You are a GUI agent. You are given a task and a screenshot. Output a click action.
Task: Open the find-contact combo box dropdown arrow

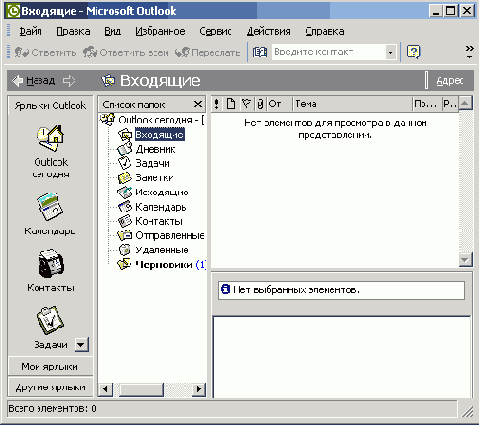(390, 52)
